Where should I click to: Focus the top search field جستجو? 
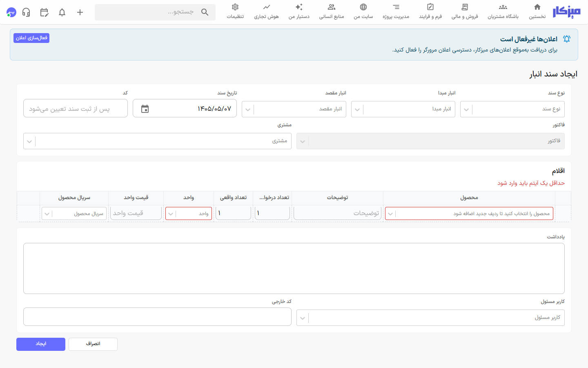tap(155, 12)
